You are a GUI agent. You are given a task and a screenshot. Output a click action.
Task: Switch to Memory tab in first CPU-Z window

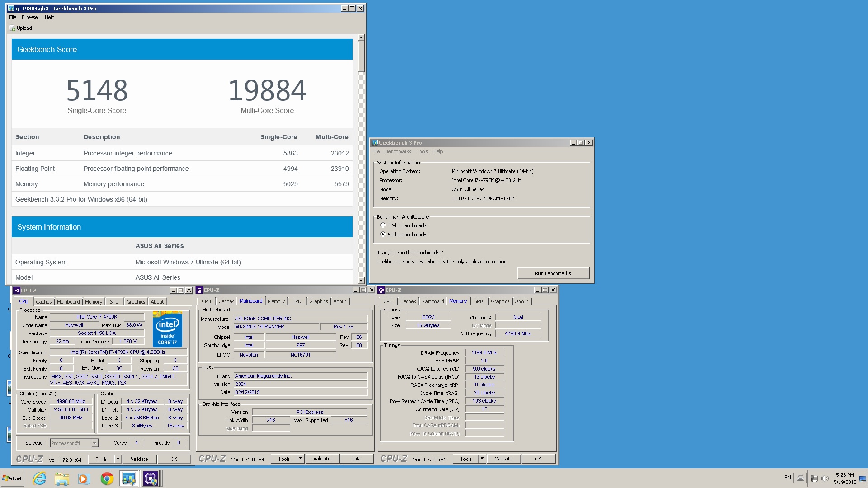tap(94, 302)
